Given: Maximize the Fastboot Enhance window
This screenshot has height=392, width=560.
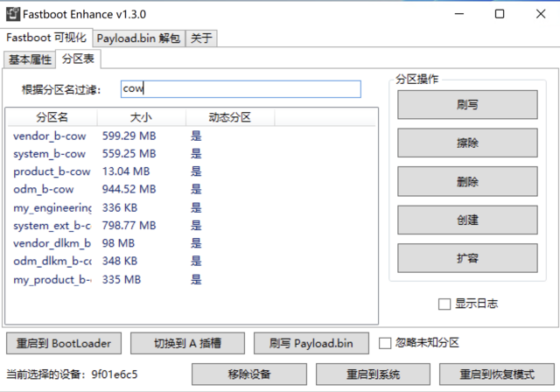Looking at the screenshot, I should pos(500,14).
